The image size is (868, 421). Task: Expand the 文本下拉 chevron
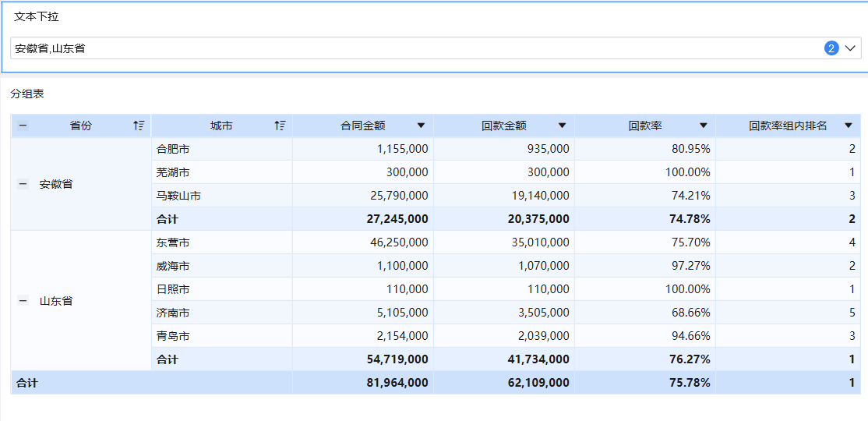[x=850, y=48]
